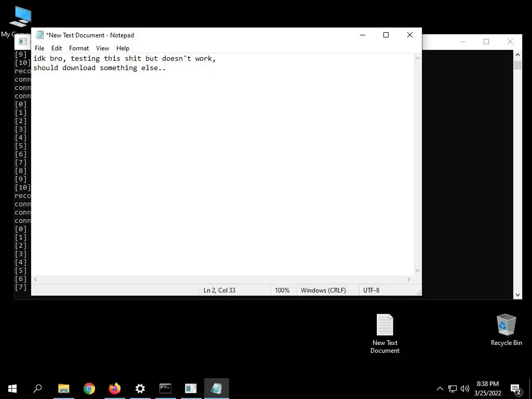Open volume control tray icon
Image resolution: width=532 pixels, height=399 pixels.
pos(465,389)
